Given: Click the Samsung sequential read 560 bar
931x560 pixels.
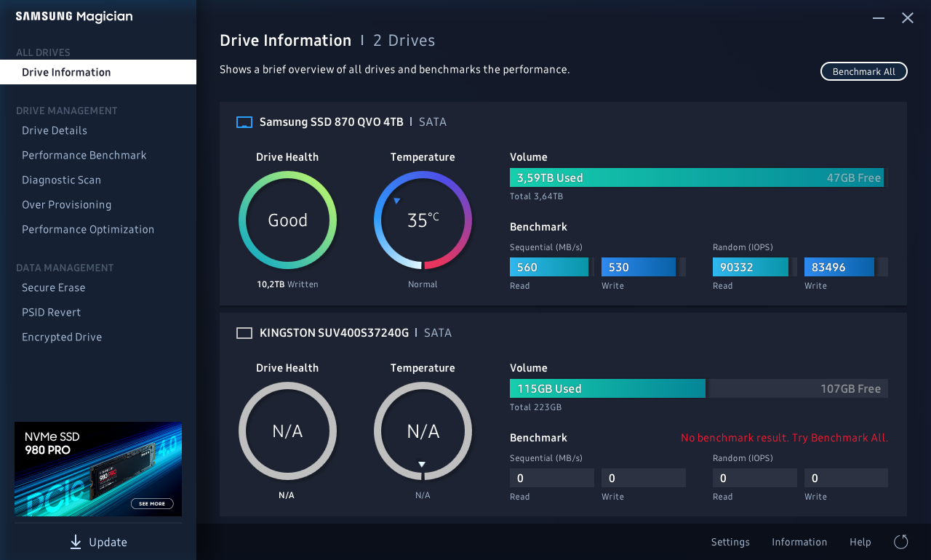Looking at the screenshot, I should click(551, 267).
